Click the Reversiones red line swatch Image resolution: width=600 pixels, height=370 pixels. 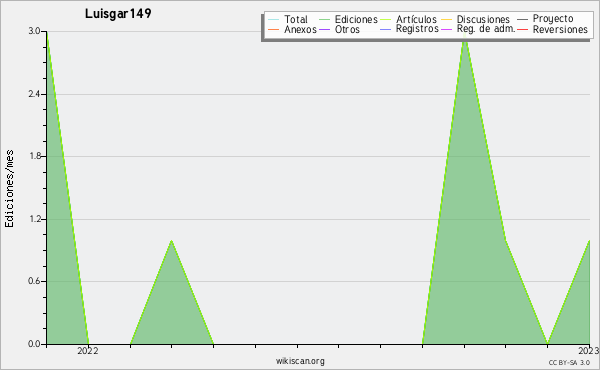point(523,29)
